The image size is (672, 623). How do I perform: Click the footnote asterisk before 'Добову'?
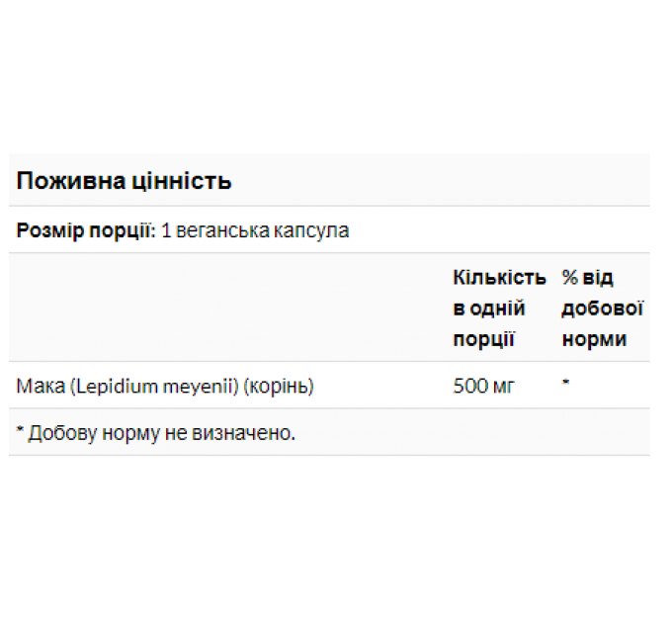[20, 429]
